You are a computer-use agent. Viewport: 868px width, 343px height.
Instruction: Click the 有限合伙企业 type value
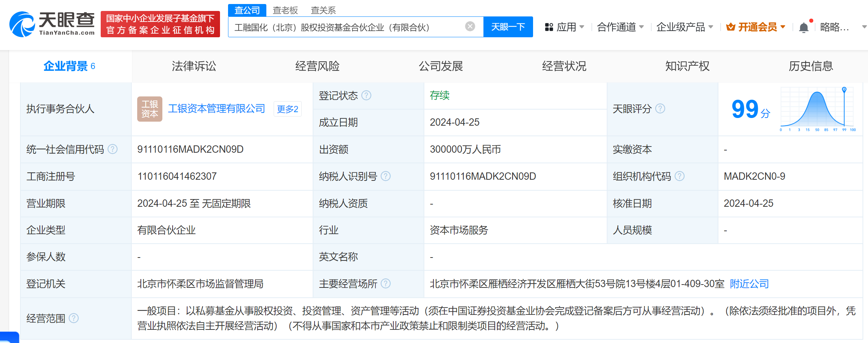(x=166, y=230)
